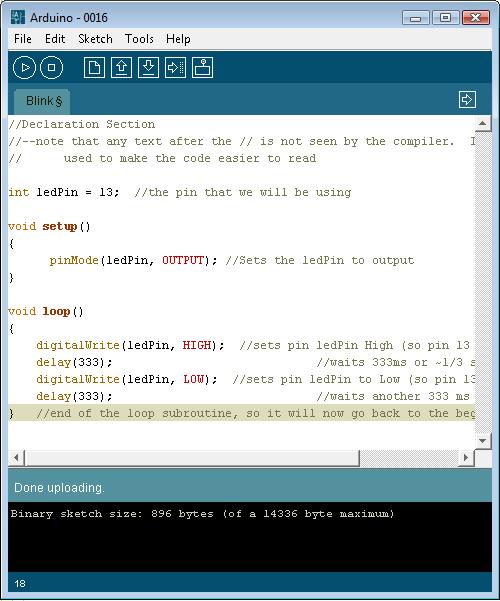Open the Tools menu

(139, 39)
